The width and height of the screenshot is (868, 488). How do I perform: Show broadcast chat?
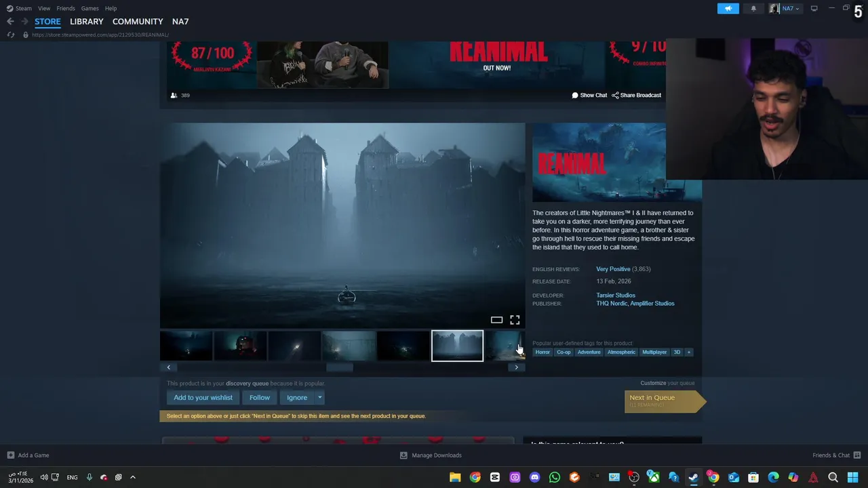tap(589, 96)
